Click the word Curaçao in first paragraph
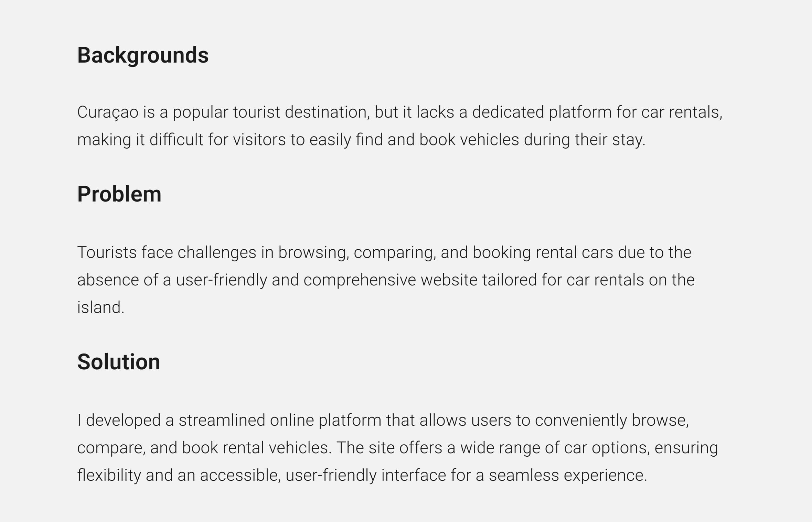The height and width of the screenshot is (522, 812). [108, 113]
